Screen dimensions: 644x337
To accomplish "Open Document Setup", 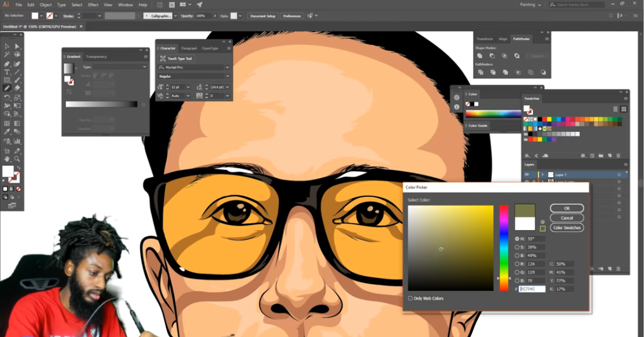I will (x=263, y=16).
